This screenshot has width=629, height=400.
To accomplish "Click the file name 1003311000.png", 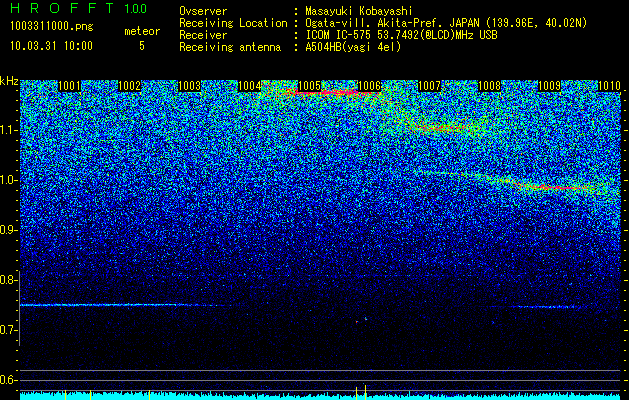I will pyautogui.click(x=52, y=26).
